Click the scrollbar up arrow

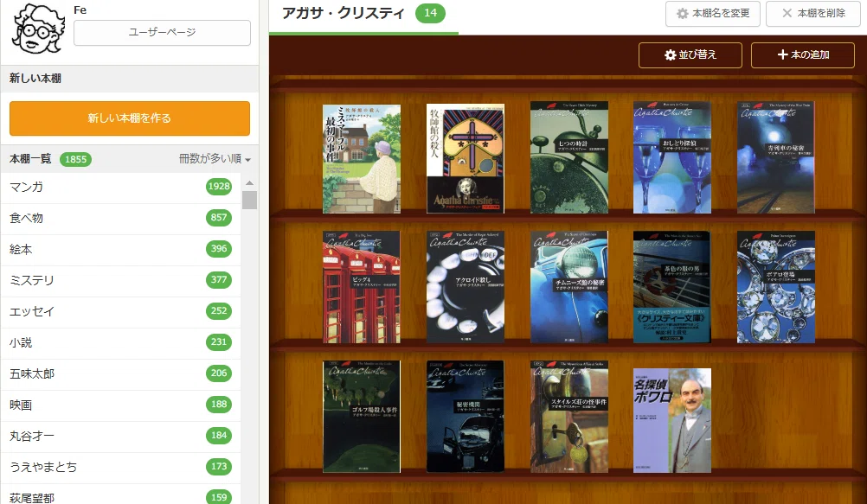pyautogui.click(x=249, y=182)
